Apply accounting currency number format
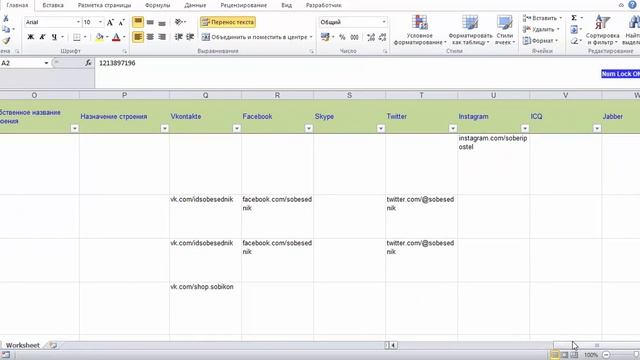This screenshot has height=360, width=640. (325, 37)
